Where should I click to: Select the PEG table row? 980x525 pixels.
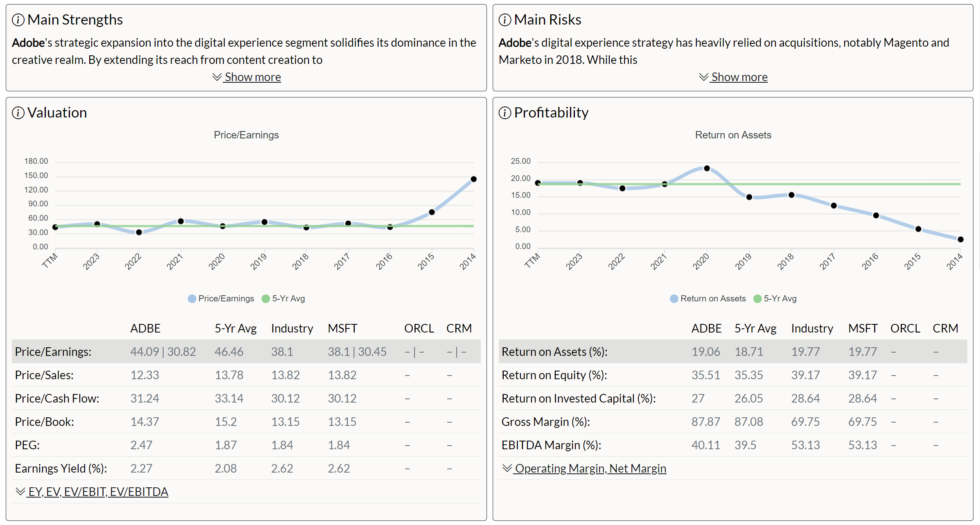246,445
